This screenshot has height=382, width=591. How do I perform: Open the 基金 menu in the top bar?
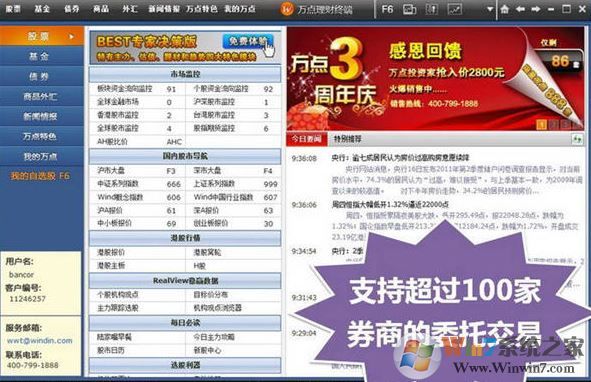tap(42, 9)
